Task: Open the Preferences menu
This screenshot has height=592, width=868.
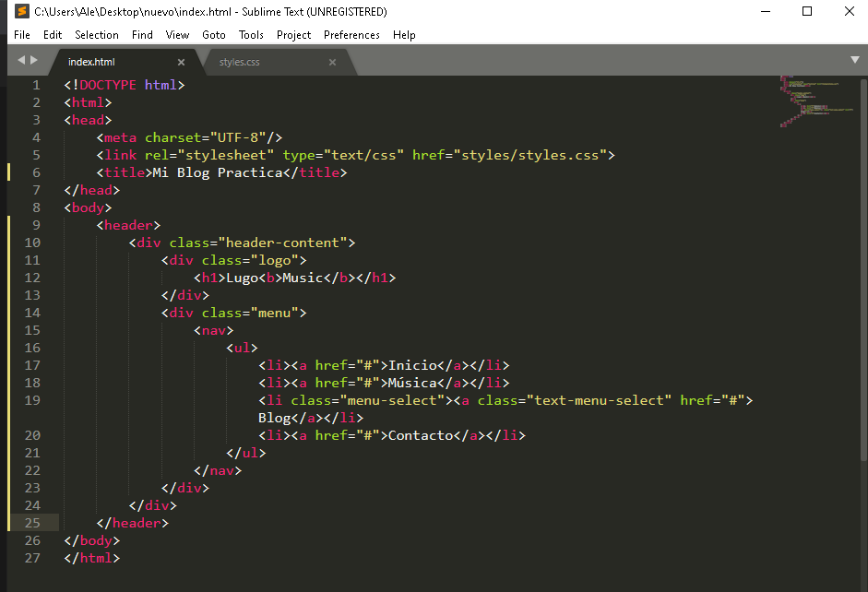Action: [x=351, y=35]
